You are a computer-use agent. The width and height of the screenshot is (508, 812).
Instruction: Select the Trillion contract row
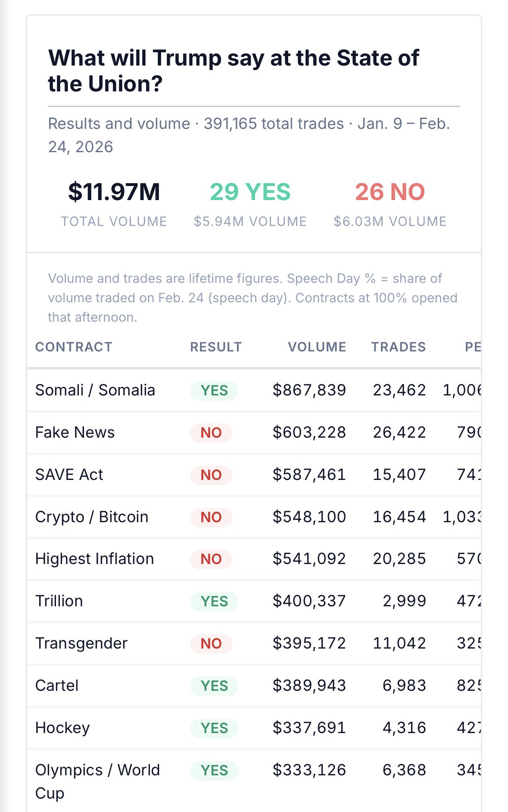59,601
